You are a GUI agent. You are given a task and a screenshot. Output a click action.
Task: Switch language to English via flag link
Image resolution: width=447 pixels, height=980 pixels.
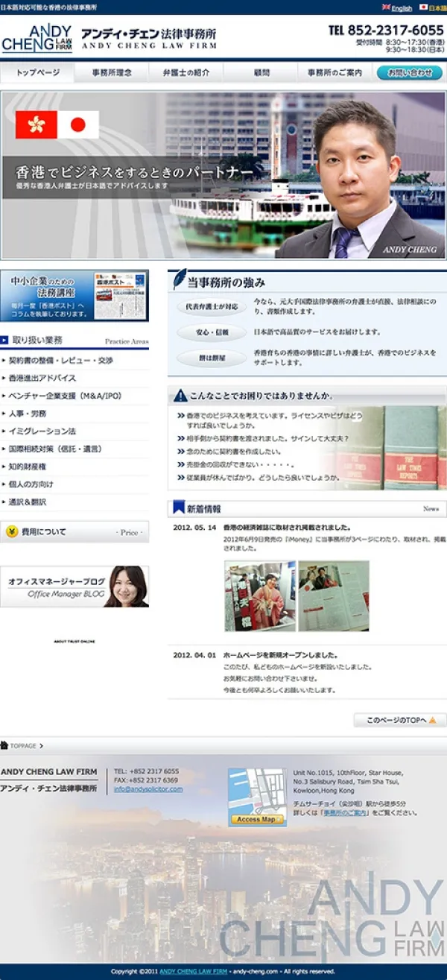(396, 8)
